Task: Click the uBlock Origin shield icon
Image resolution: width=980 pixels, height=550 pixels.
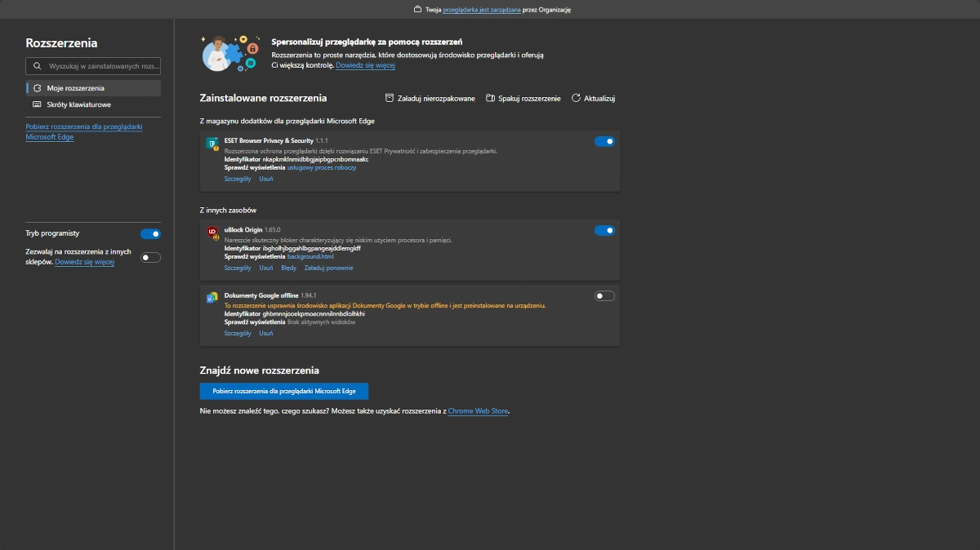Action: [x=212, y=233]
